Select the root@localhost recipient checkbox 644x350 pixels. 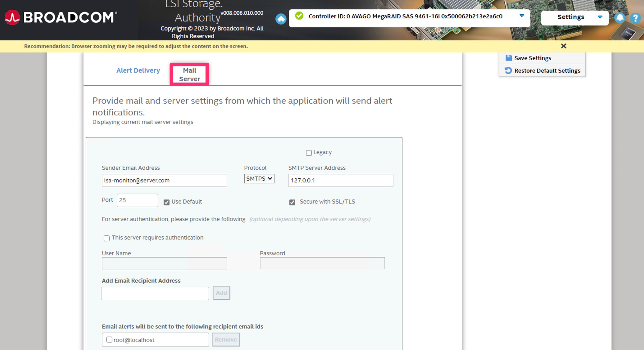109,339
